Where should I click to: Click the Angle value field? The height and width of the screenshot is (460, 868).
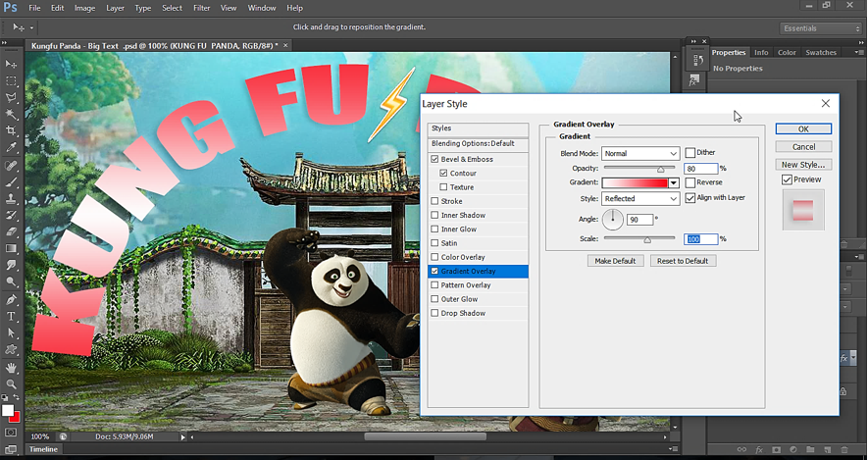click(x=639, y=220)
